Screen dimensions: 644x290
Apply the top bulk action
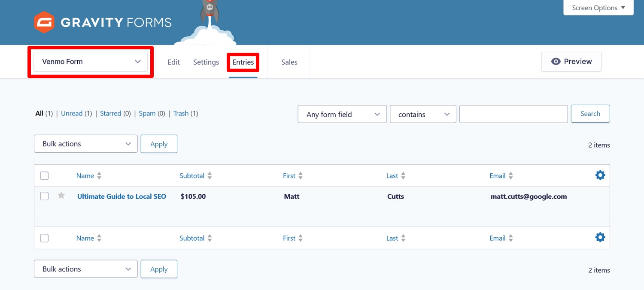[159, 144]
